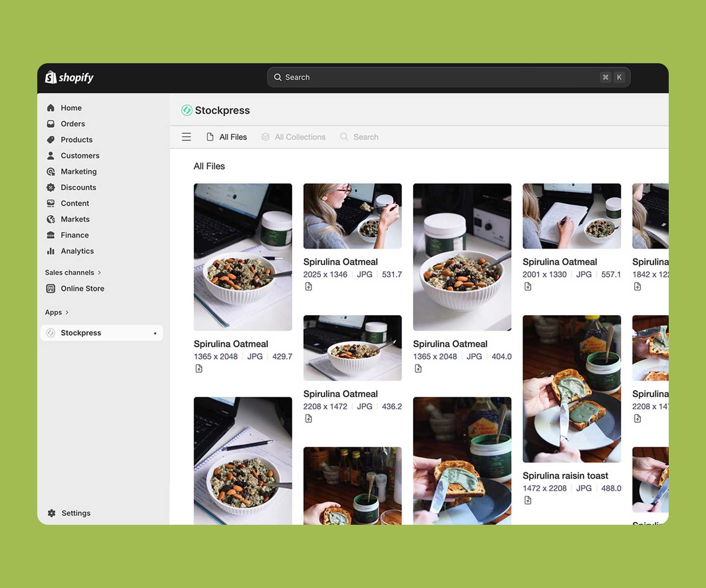Click the '1472 x 2208' dimensions text
This screenshot has height=588, width=706.
pos(545,489)
